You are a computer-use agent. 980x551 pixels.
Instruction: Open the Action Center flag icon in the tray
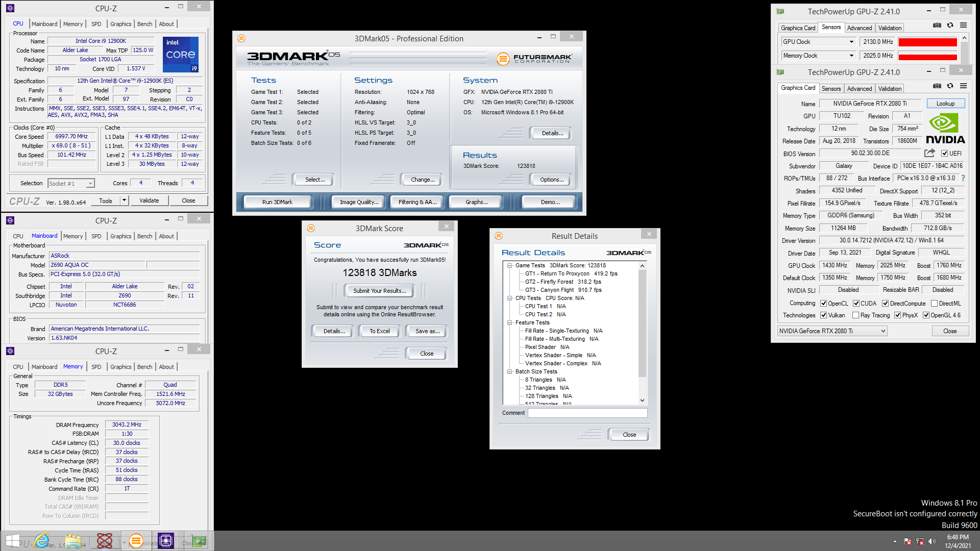908,541
